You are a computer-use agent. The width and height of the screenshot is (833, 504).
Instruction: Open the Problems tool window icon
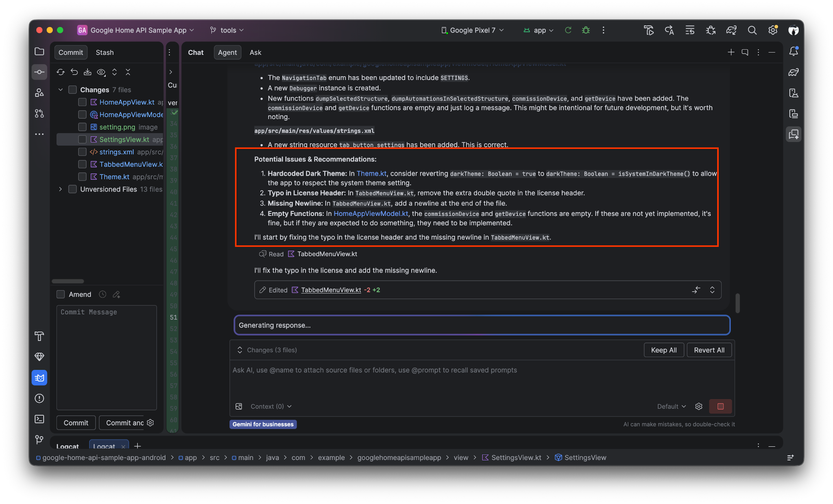click(39, 398)
